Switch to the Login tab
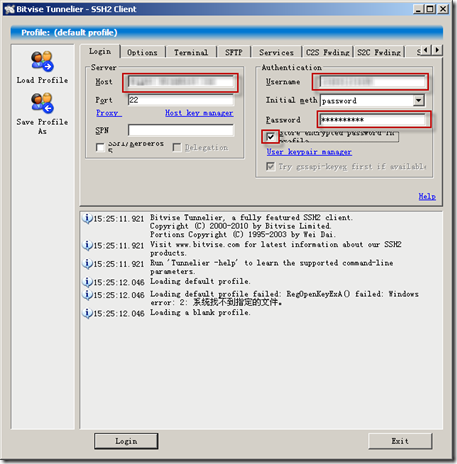457x464 pixels. click(x=100, y=51)
